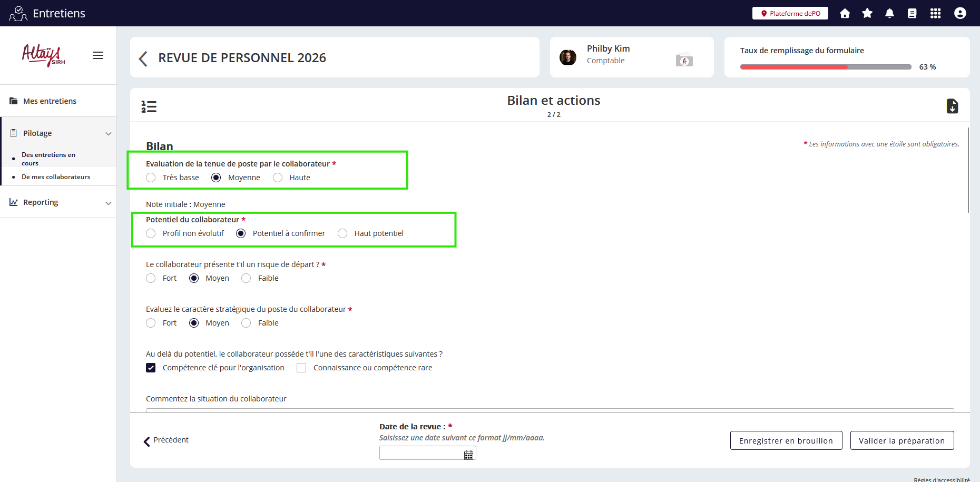This screenshot has width=980, height=482.
Task: Select 'Haut potentiel' radio option
Action: pyautogui.click(x=342, y=233)
